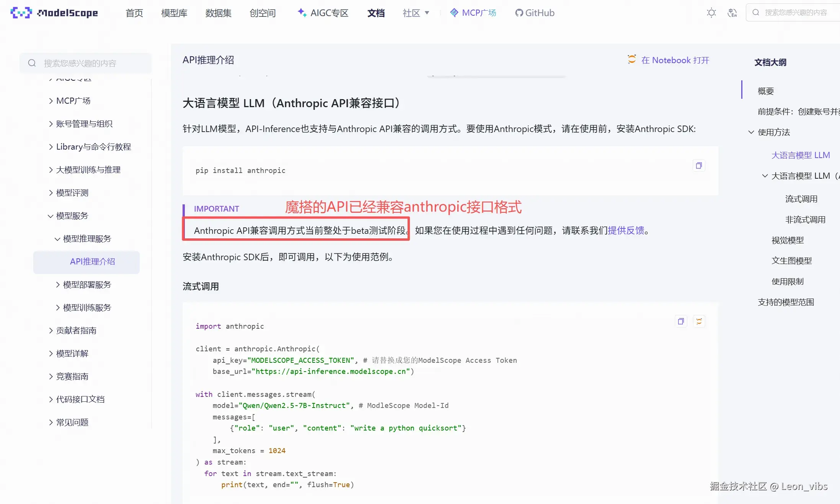Image resolution: width=840 pixels, height=504 pixels.
Task: Open the 创空间 navigation item
Action: pos(263,13)
